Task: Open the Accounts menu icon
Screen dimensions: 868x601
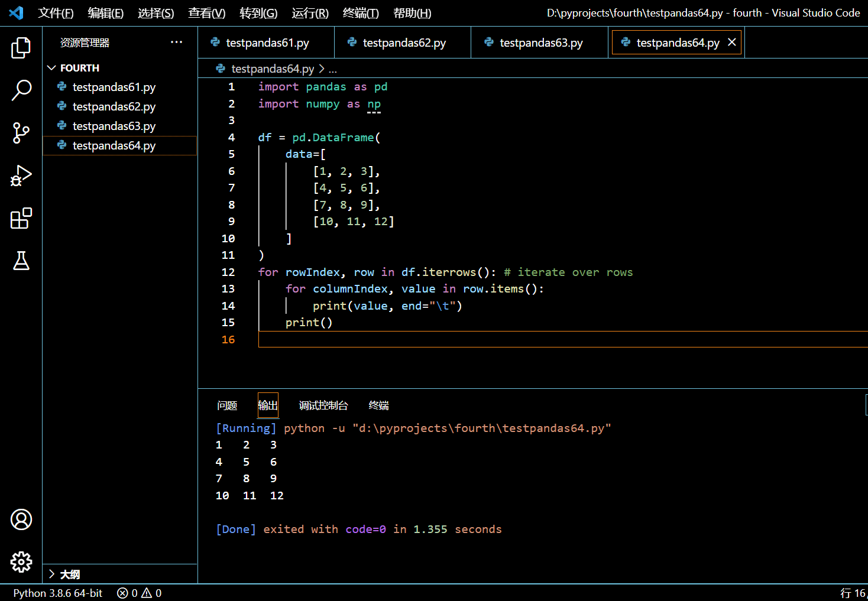Action: click(21, 519)
